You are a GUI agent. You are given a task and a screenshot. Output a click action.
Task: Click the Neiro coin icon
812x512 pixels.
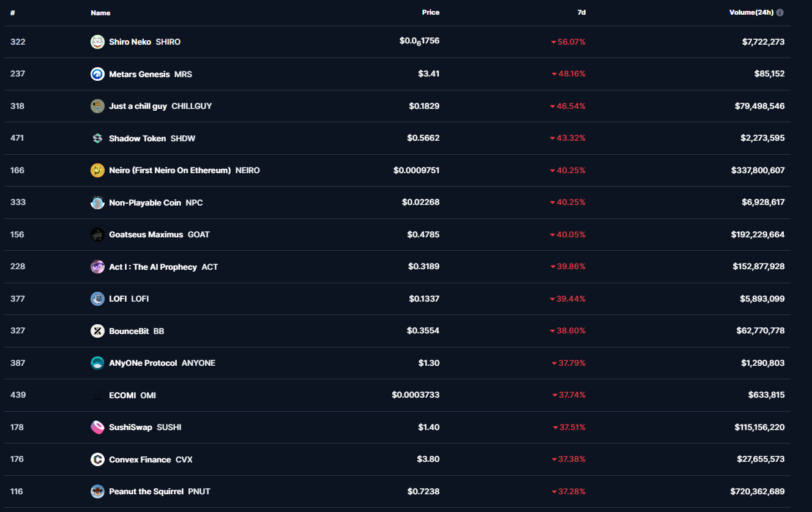pos(97,170)
